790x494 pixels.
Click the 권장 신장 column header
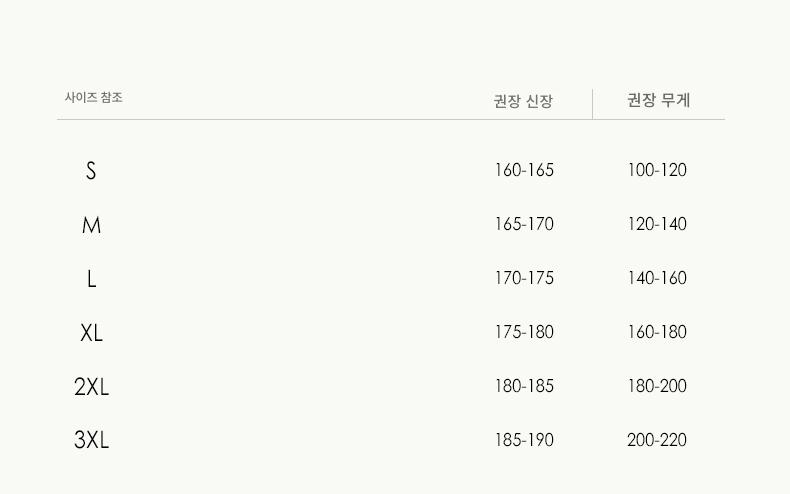point(523,102)
